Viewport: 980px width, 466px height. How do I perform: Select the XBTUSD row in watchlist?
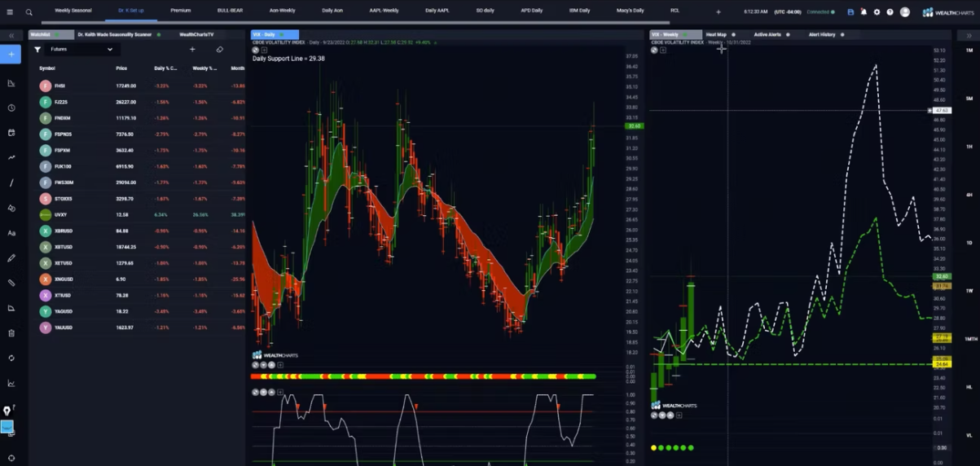pos(138,247)
